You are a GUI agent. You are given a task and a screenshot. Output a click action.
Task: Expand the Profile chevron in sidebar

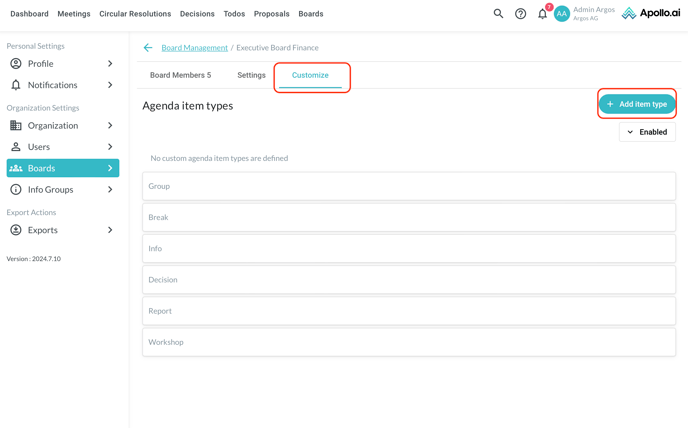110,64
